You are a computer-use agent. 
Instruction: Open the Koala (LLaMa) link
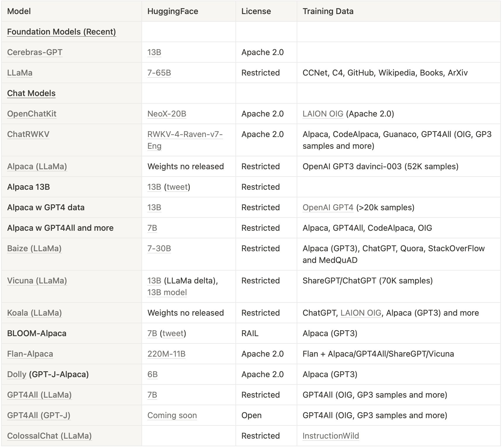click(x=34, y=313)
